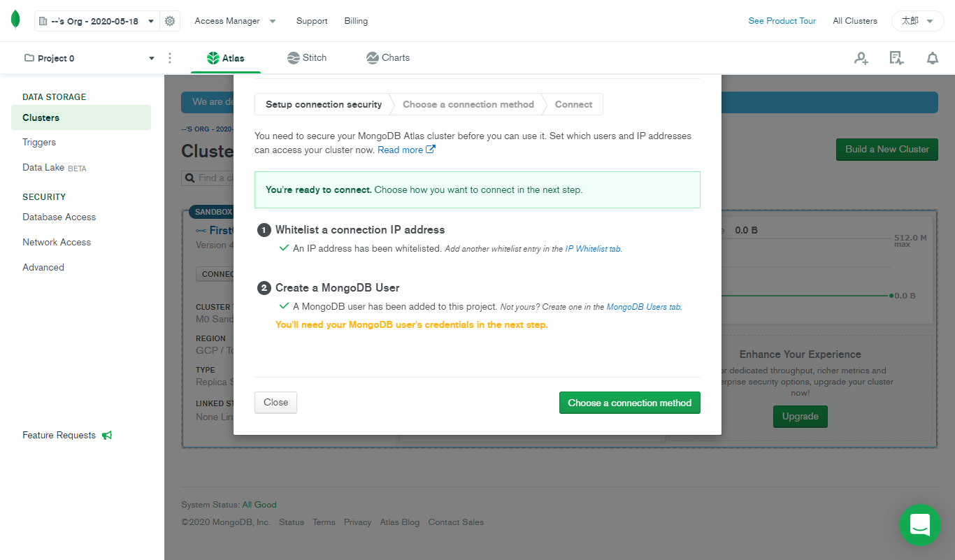Click the Stitch tab icon

[294, 58]
